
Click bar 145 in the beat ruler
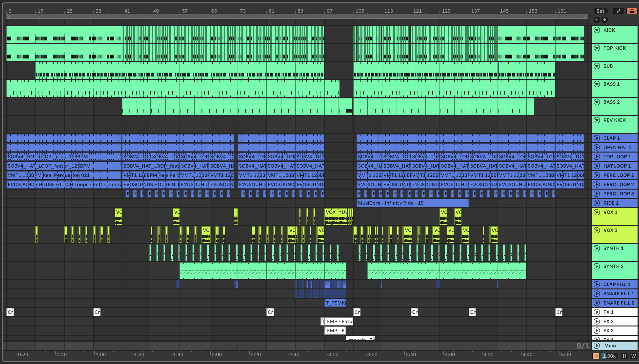tap(504, 11)
